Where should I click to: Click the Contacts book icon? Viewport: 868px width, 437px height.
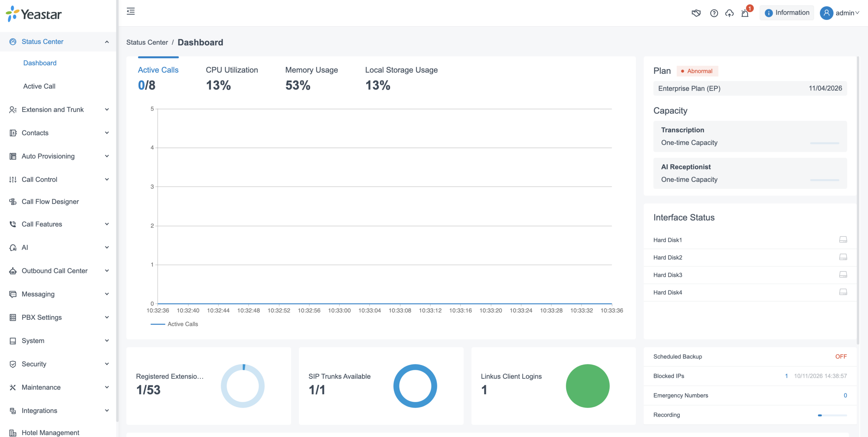coord(13,133)
